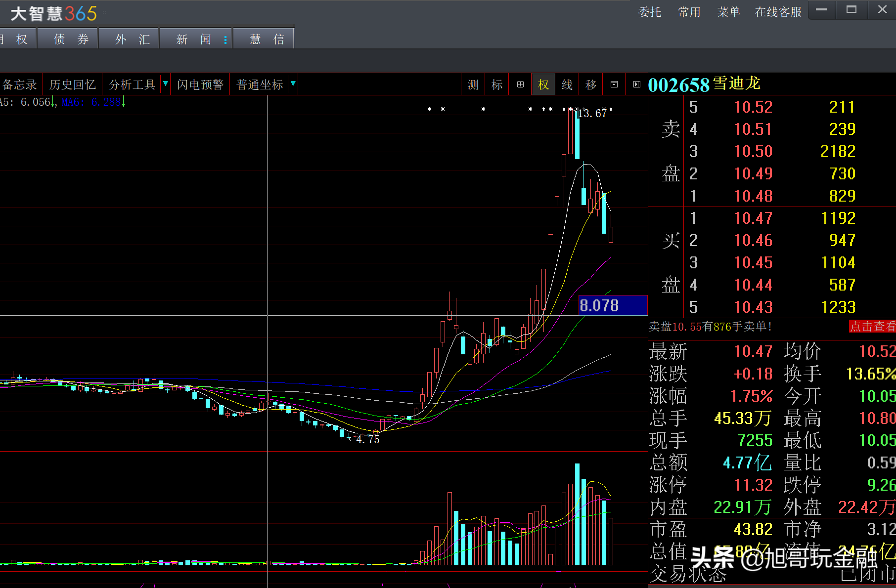
Task: Open the 新闻 tab options dots
Action: pyautogui.click(x=225, y=40)
